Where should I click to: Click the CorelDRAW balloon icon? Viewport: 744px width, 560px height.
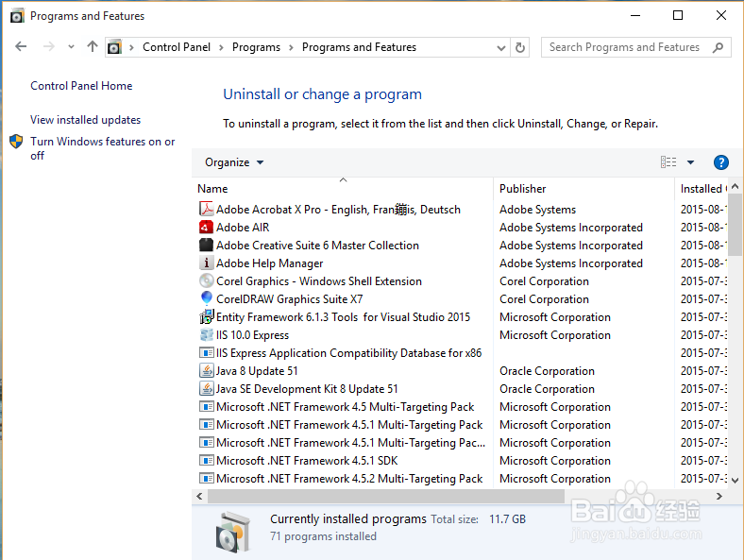pos(206,298)
